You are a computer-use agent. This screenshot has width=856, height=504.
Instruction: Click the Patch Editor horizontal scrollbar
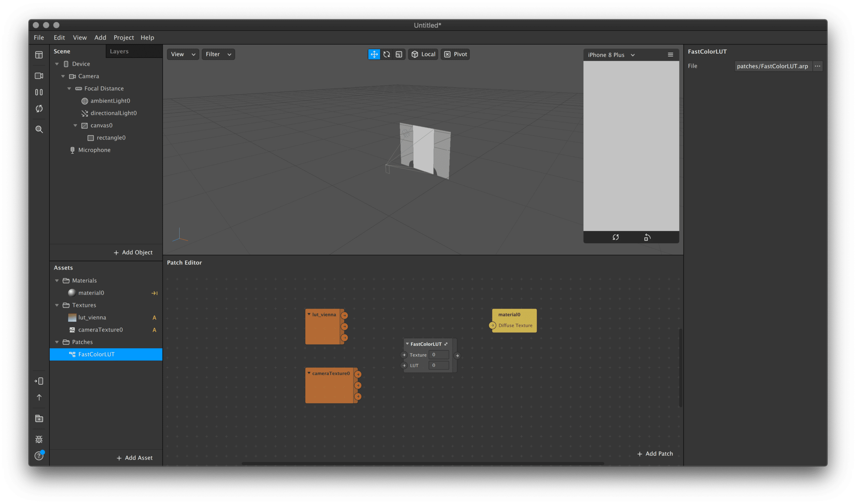click(x=423, y=463)
